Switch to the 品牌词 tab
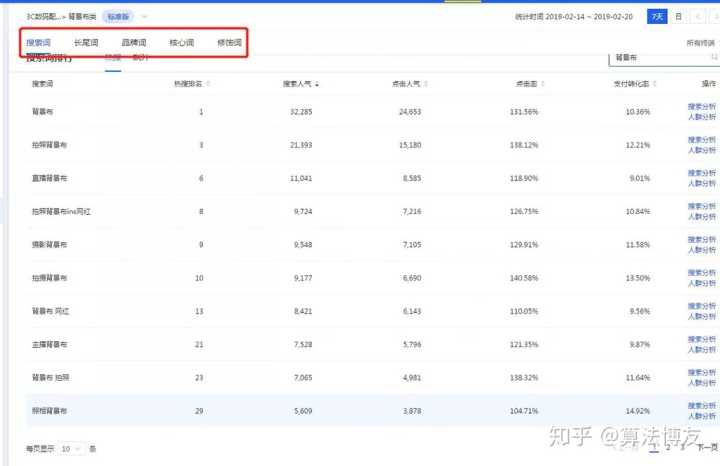Image resolution: width=720 pixels, height=466 pixels. (133, 43)
